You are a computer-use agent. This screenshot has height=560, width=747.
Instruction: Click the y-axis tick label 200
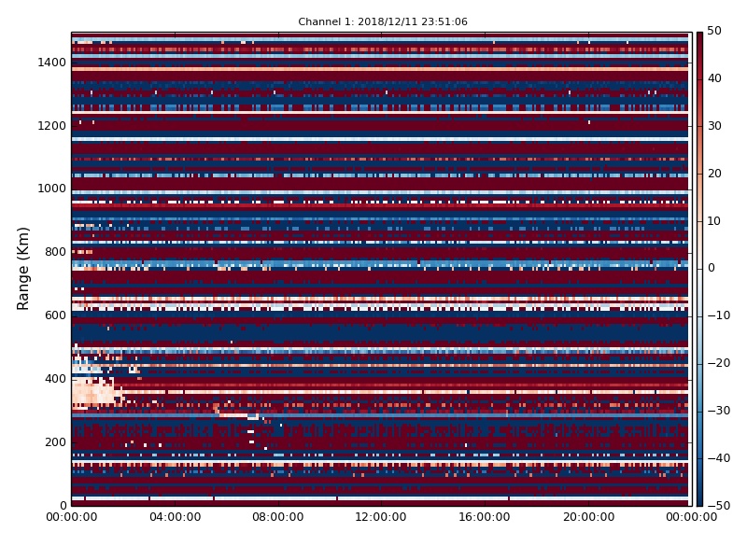(55, 441)
